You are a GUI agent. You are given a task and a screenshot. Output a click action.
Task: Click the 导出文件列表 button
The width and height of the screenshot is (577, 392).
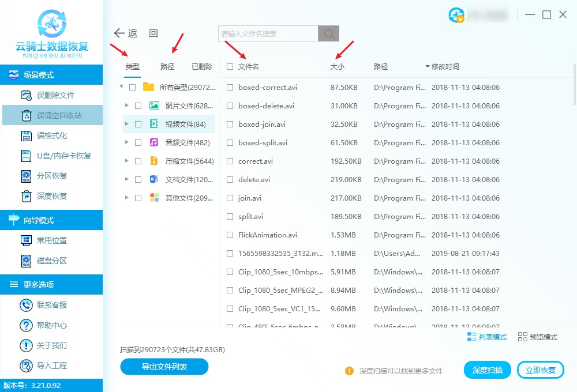[164, 367]
